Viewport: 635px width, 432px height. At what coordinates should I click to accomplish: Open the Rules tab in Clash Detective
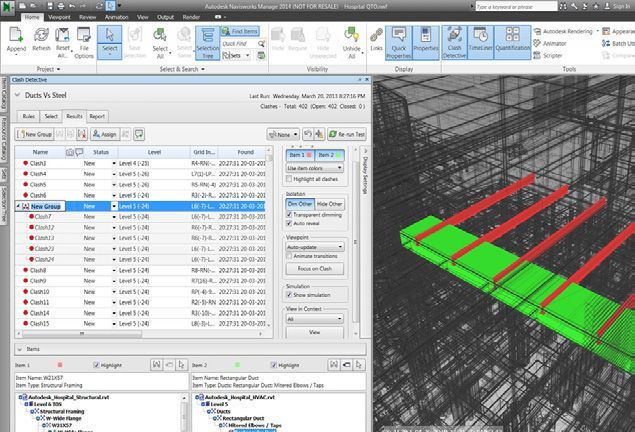point(28,116)
